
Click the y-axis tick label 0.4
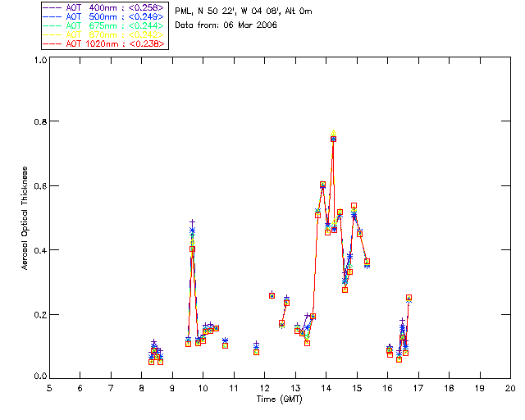click(39, 250)
